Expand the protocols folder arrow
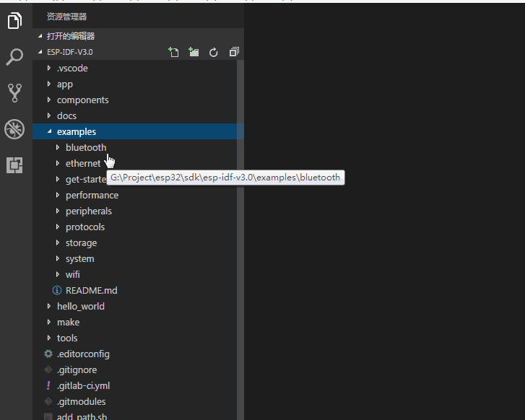The height and width of the screenshot is (420, 525). click(x=58, y=227)
